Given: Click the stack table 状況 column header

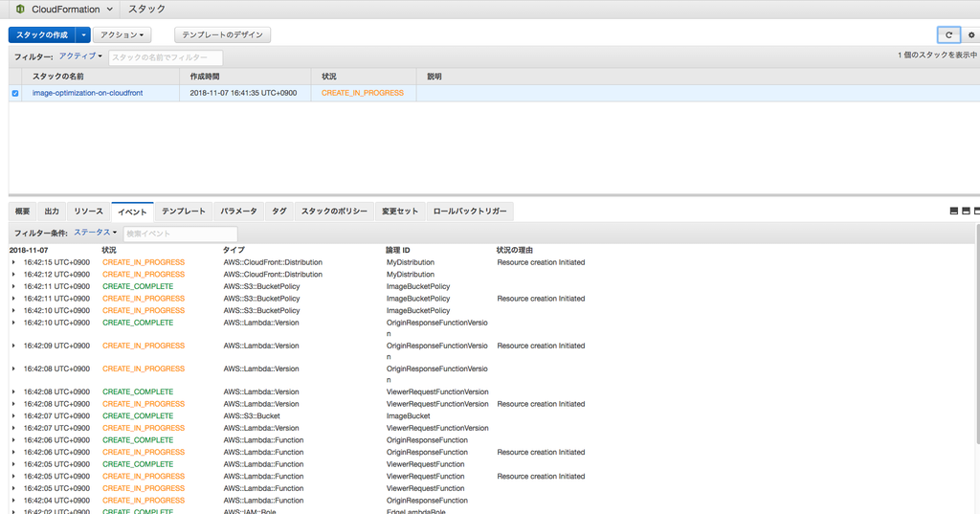Looking at the screenshot, I should (364, 77).
